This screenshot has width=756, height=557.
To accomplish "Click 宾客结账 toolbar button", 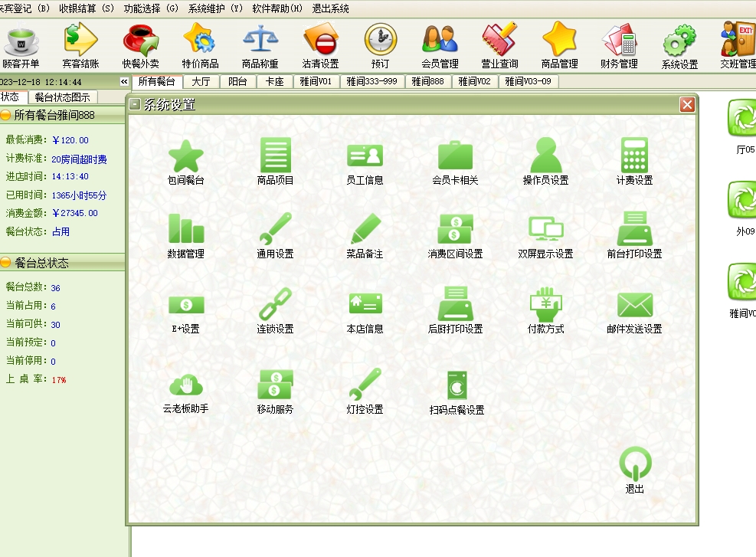I will tap(80, 44).
